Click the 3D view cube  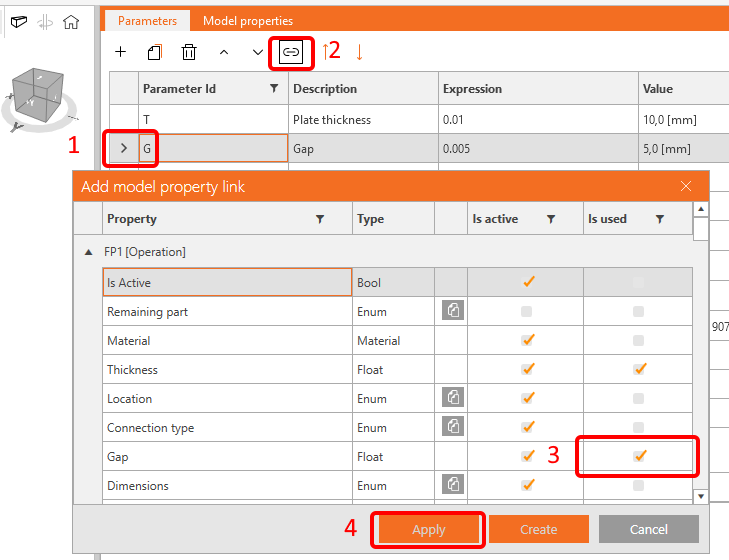coord(38,95)
